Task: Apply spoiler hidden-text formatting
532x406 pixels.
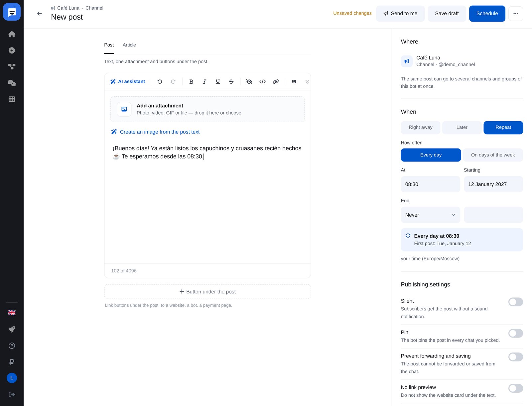Action: click(x=249, y=82)
